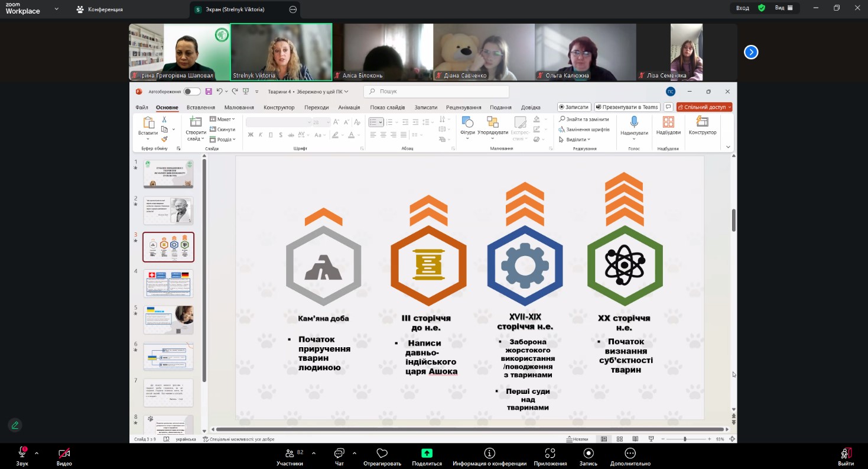Viewport: 868px width, 469px height.
Task: Click the Спільний доступ button
Action: coord(704,107)
